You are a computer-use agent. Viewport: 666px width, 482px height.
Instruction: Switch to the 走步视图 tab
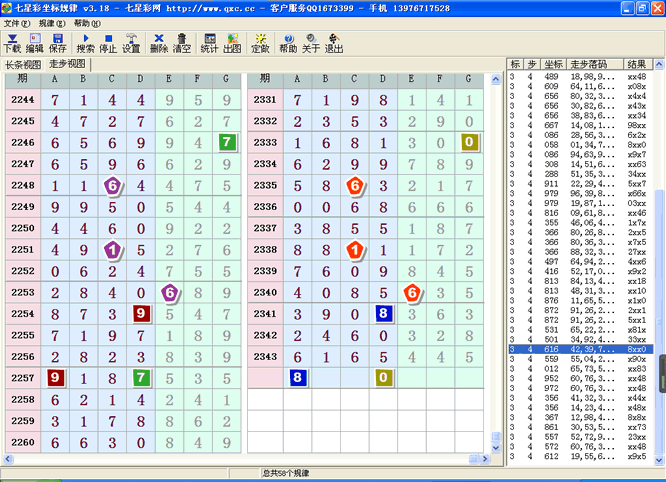click(67, 64)
